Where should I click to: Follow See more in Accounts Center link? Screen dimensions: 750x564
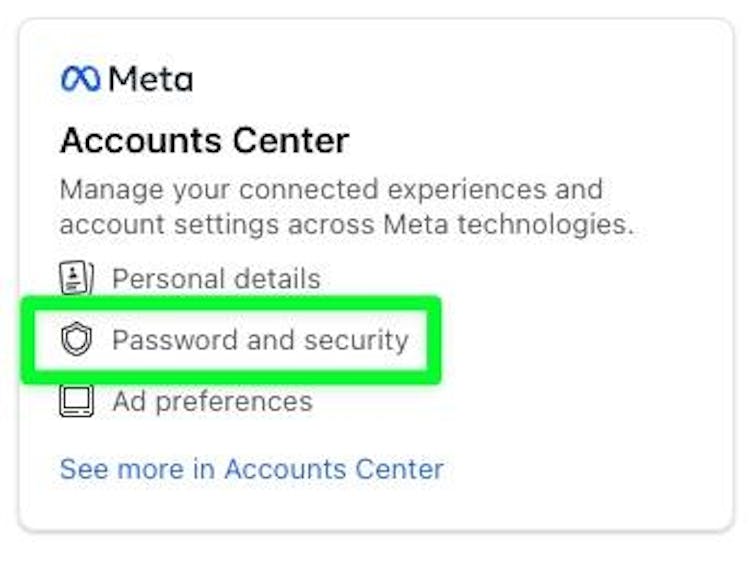tap(252, 469)
